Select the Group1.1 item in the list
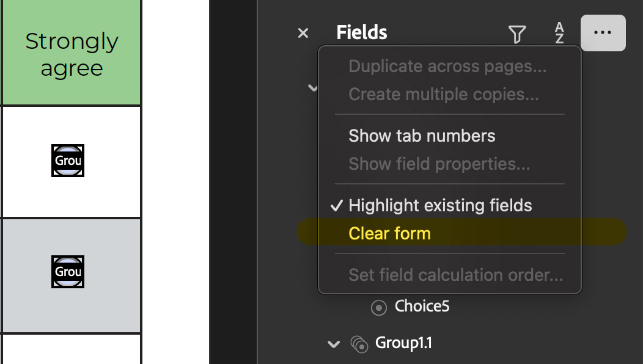This screenshot has height=364, width=643. click(403, 343)
